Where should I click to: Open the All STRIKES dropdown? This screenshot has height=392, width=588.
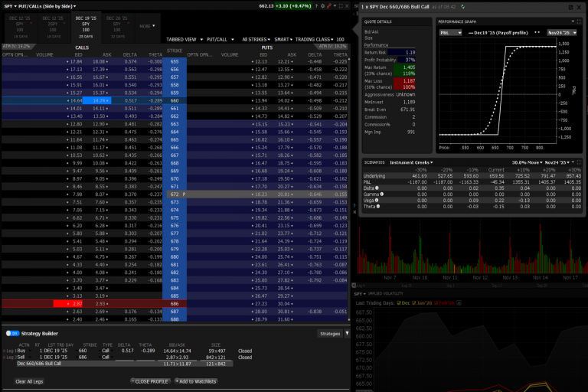click(x=256, y=39)
